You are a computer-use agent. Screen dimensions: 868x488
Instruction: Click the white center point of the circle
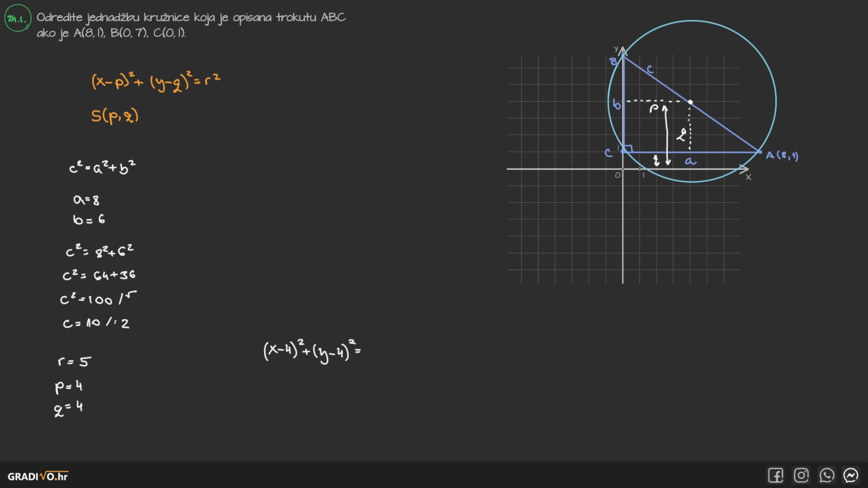[x=690, y=102]
